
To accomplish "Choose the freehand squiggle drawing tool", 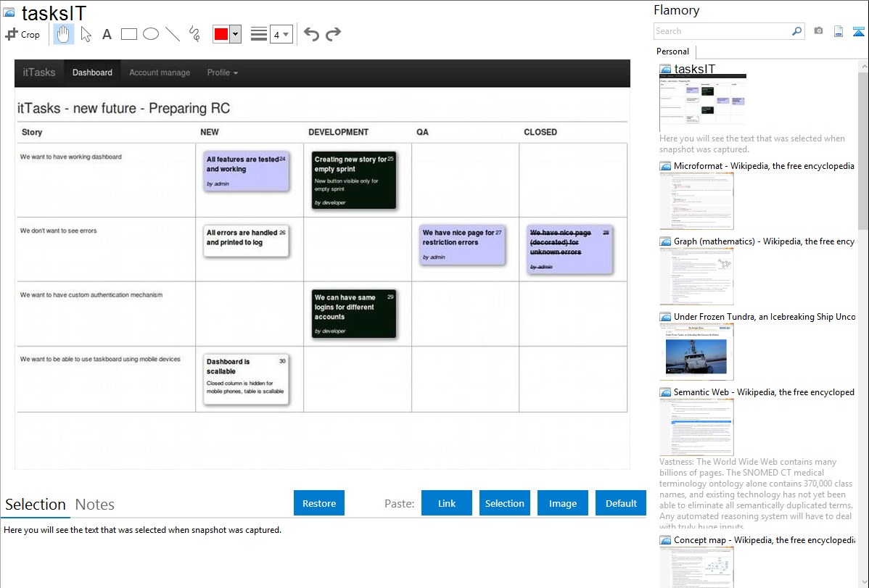I will click(194, 34).
